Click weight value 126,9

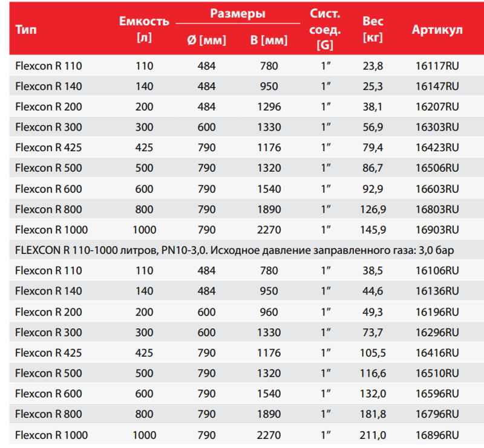coord(373,209)
